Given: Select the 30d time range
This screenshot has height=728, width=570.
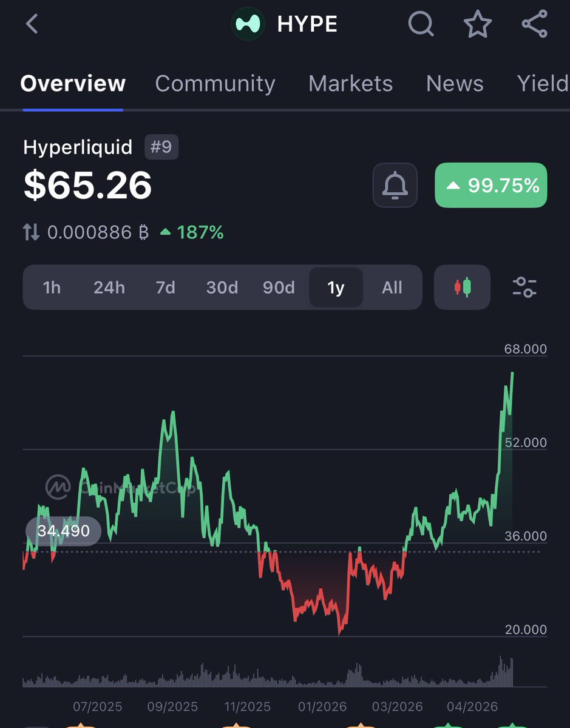Looking at the screenshot, I should (222, 287).
